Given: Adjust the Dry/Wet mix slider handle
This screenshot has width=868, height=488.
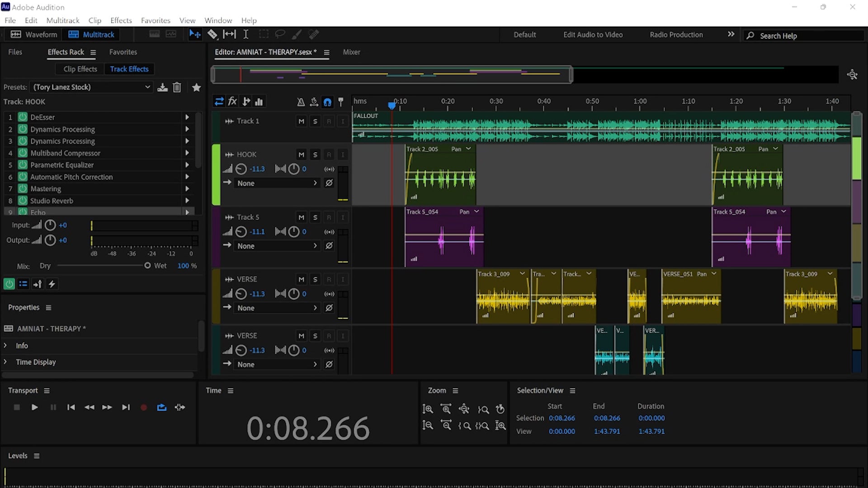Looking at the screenshot, I should 147,266.
